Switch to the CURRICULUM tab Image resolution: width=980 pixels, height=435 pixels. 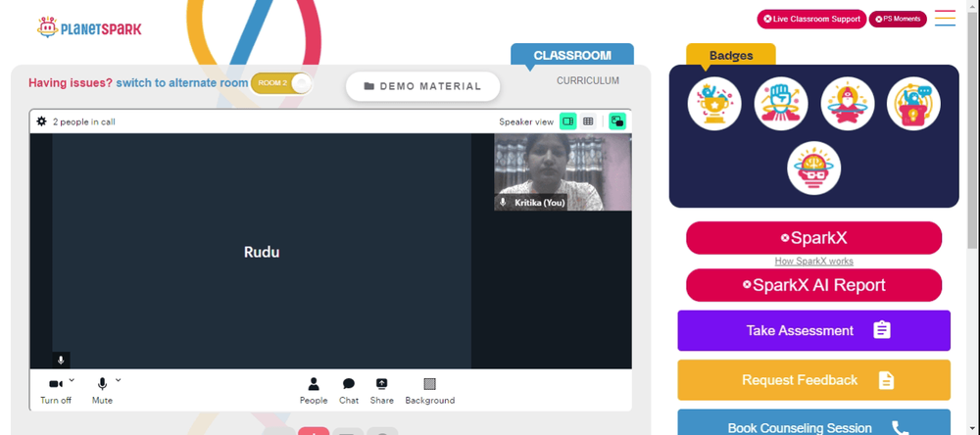coord(588,80)
